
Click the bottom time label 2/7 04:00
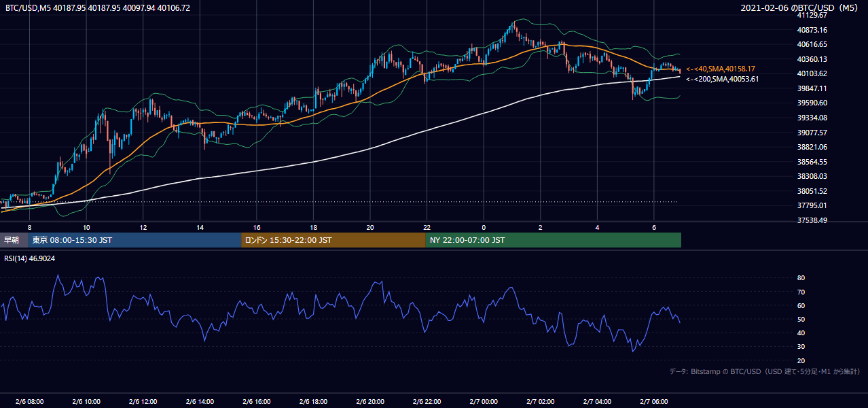pos(597,402)
